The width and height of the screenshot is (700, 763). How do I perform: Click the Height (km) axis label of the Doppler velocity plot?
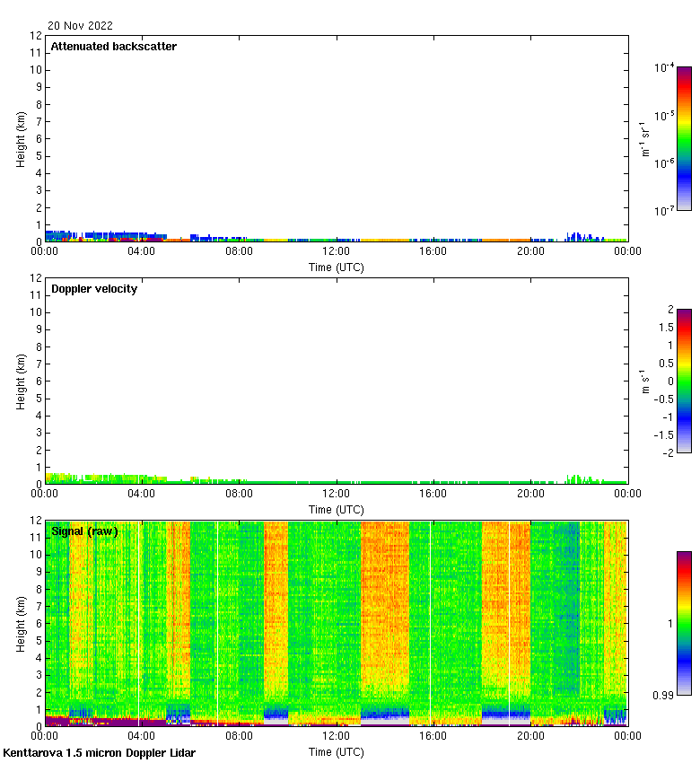[x=21, y=381]
